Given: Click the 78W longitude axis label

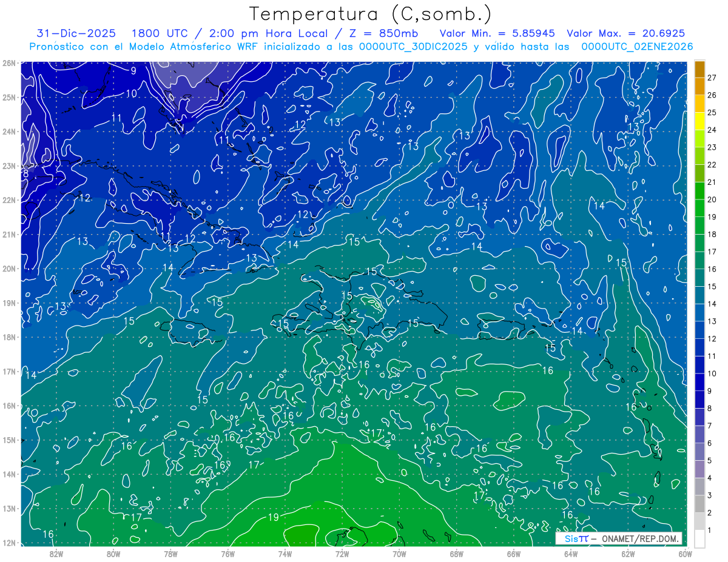Looking at the screenshot, I should 170,554.
